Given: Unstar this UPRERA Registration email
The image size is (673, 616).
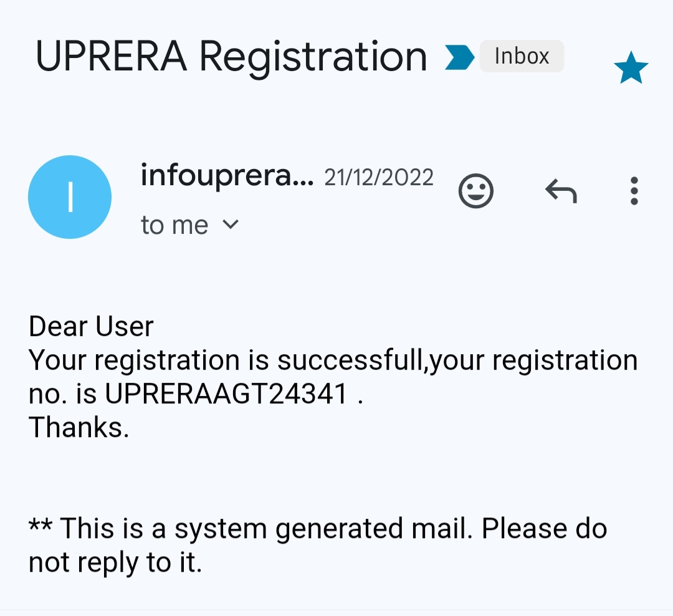Looking at the screenshot, I should [x=631, y=68].
